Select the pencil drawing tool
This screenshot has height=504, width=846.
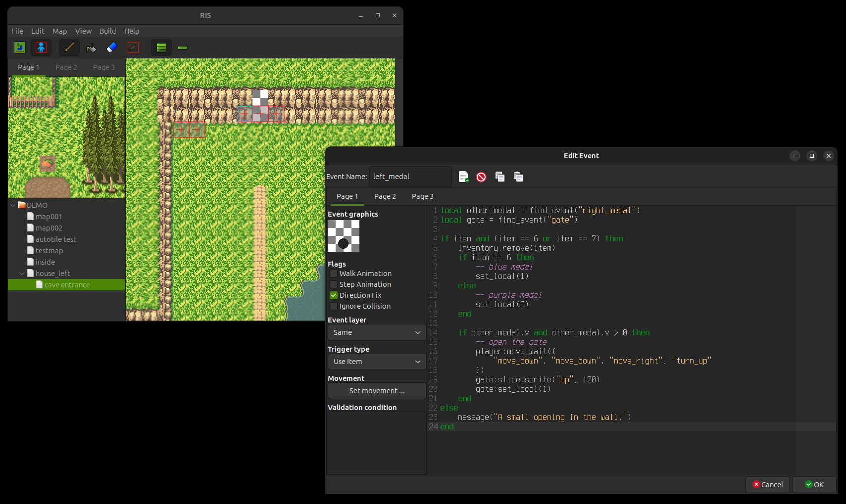click(x=70, y=47)
